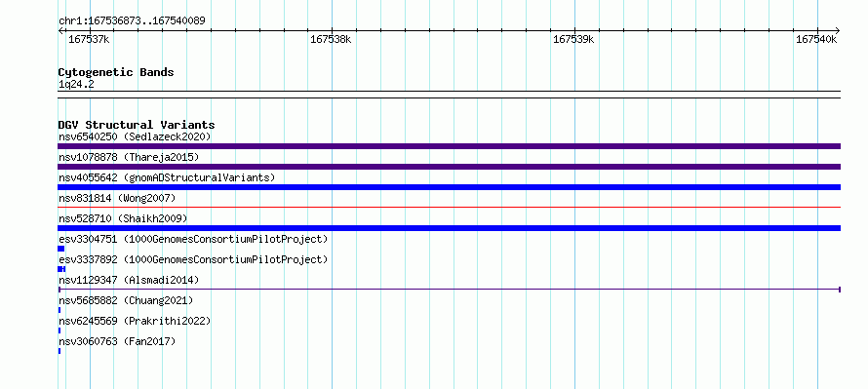Viewport: 868px width, 389px height.
Task: Select the thin purple nsv1129347 variant line
Action: pos(449,290)
